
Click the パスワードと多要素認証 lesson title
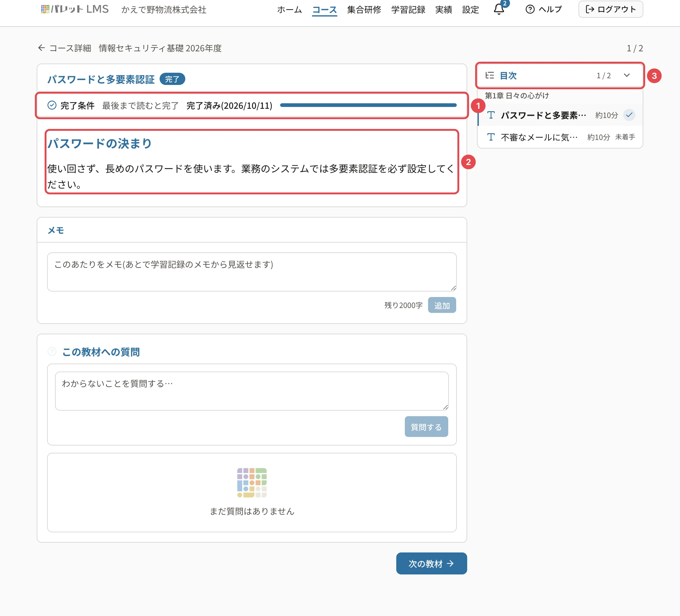pos(101,79)
